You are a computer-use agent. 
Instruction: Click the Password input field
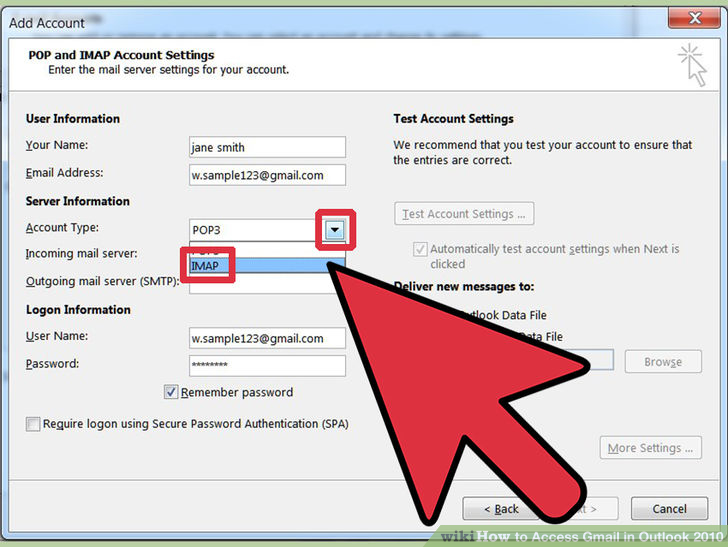click(x=267, y=365)
